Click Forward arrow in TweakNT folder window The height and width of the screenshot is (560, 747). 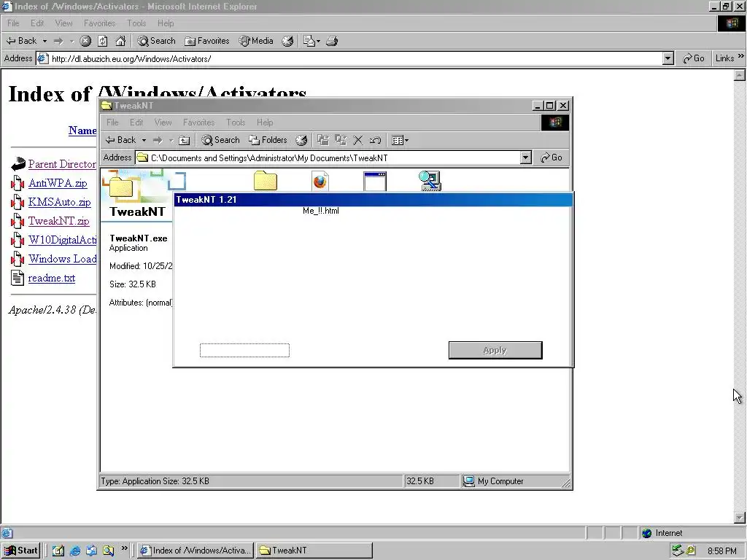click(158, 140)
